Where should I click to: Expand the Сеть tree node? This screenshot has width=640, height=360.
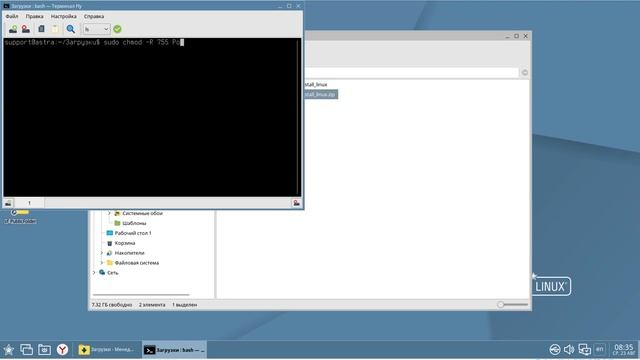[x=94, y=273]
